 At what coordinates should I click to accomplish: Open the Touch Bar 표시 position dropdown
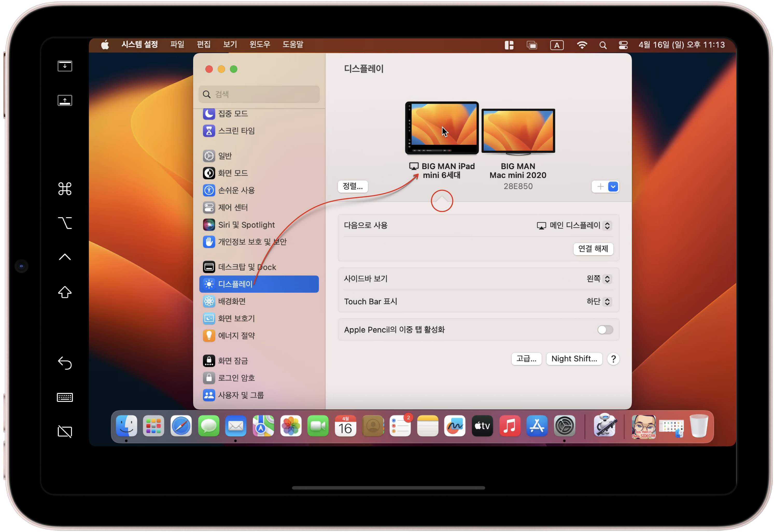click(599, 302)
